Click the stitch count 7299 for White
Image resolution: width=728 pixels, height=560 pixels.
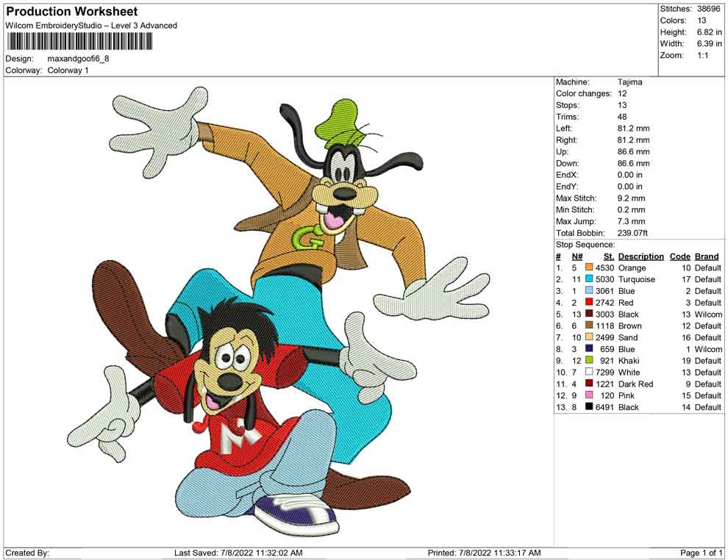coord(604,372)
